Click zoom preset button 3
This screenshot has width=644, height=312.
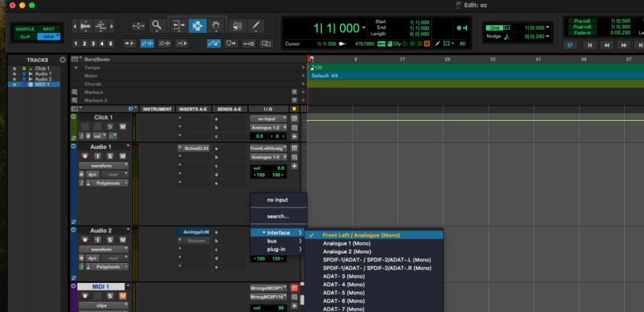click(x=93, y=44)
